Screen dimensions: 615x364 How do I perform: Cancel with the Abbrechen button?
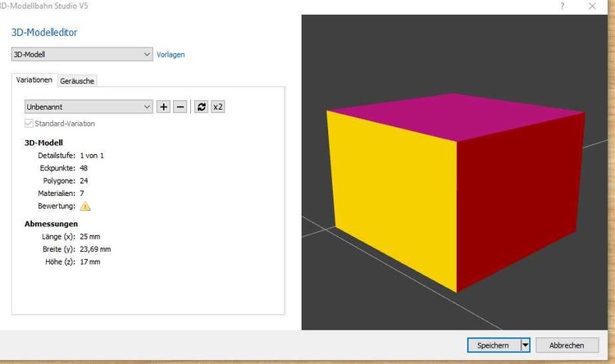pos(567,345)
